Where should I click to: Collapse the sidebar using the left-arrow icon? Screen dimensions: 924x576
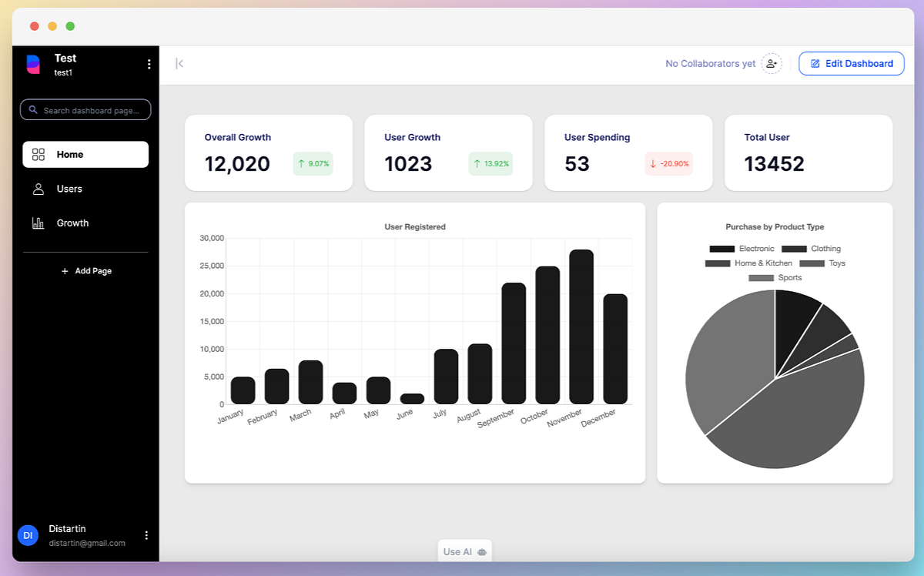coord(179,63)
